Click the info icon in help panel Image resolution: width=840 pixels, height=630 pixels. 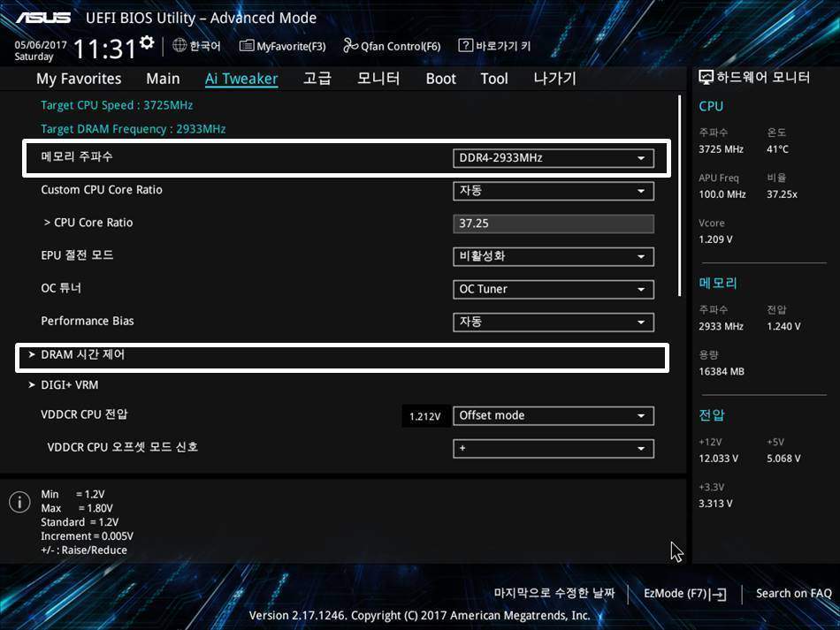[19, 502]
